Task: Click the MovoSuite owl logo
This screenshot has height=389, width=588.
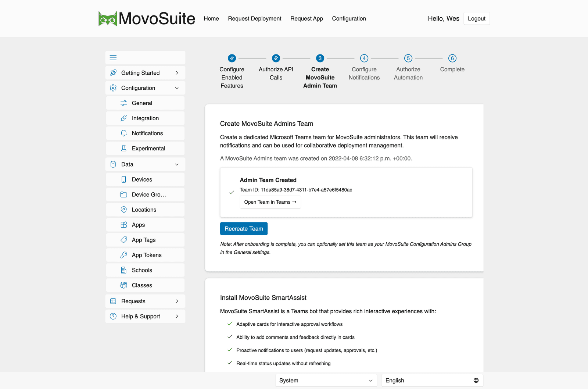Action: (x=108, y=18)
